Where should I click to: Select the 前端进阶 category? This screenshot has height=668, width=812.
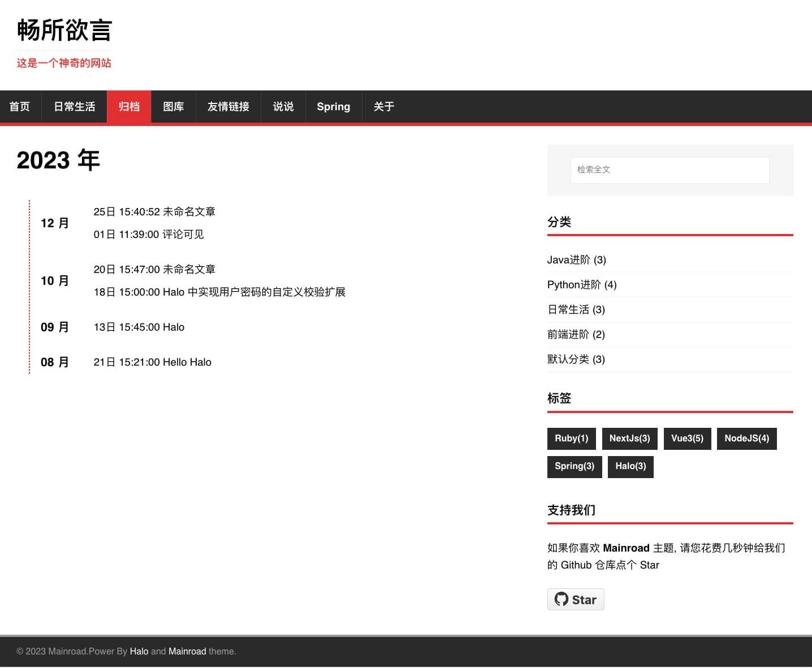coord(568,335)
